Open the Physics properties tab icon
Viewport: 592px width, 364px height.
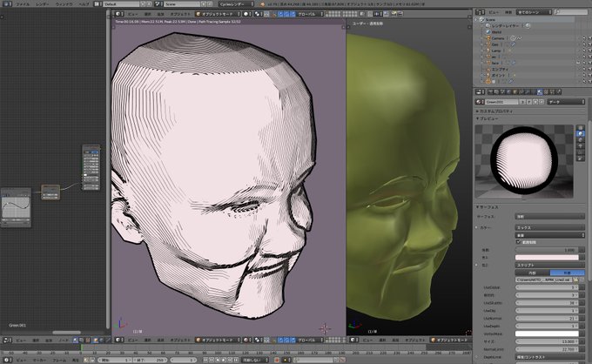pos(558,91)
